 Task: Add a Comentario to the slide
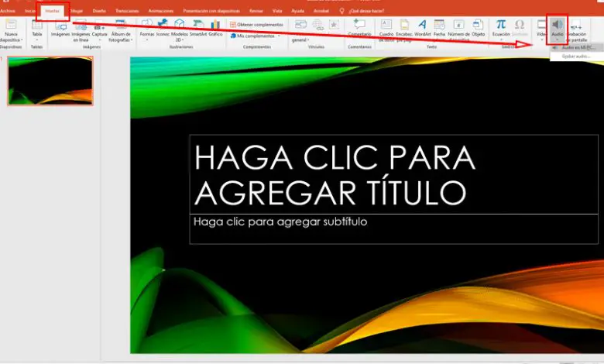click(x=359, y=28)
